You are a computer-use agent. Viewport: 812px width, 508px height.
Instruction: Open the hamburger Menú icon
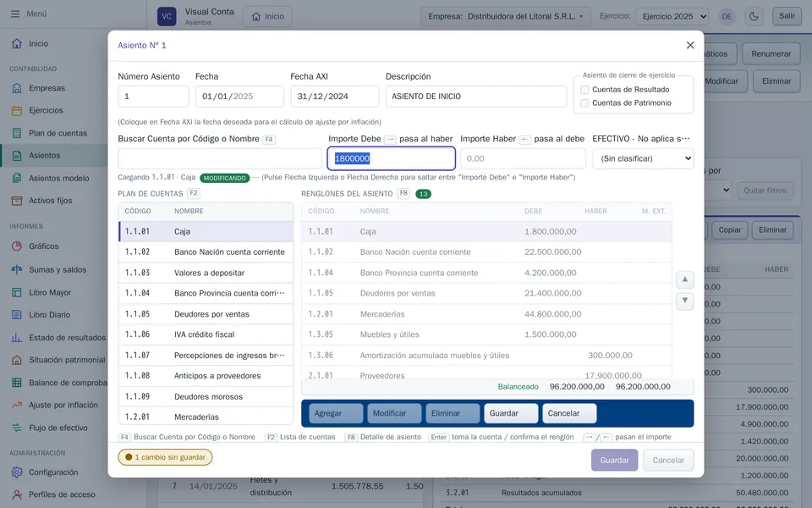[x=15, y=14]
